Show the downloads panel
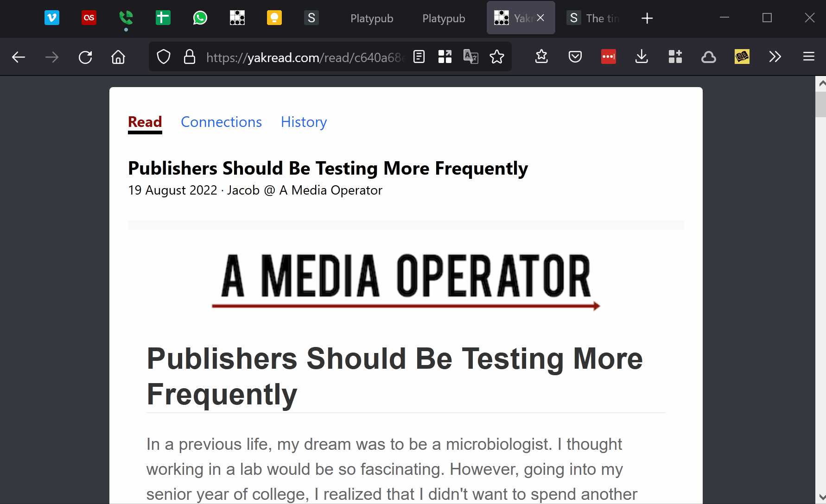The width and height of the screenshot is (826, 504). [642, 57]
